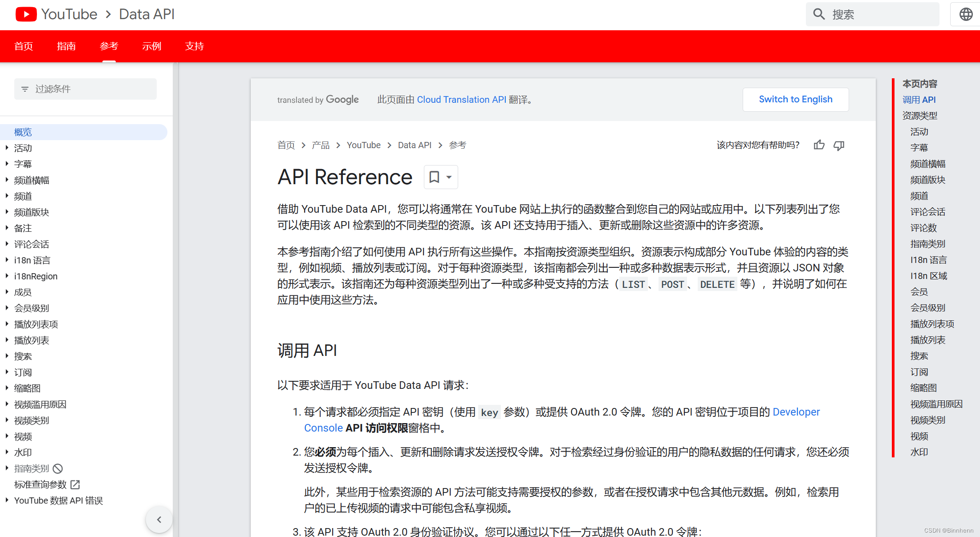Click the 过滤条件 filter input field
Image resolution: width=980 pixels, height=537 pixels.
85,89
